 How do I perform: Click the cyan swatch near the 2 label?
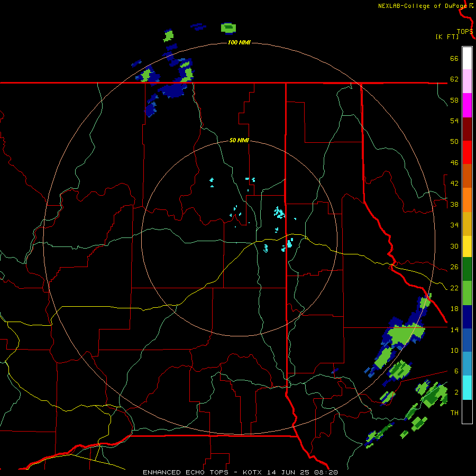click(x=467, y=388)
